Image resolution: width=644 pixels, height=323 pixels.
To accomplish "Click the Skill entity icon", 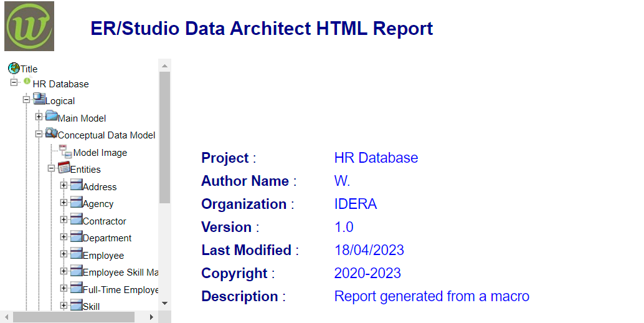I will tap(77, 304).
